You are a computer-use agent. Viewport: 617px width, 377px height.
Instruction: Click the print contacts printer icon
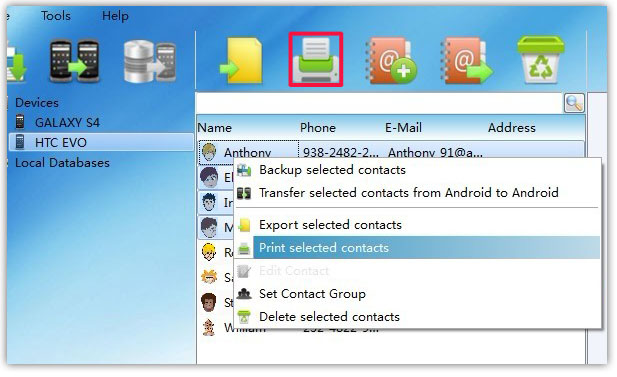(316, 59)
